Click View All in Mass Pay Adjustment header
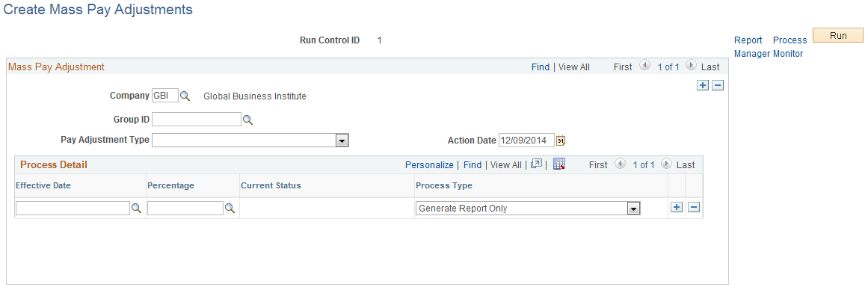 [x=574, y=67]
